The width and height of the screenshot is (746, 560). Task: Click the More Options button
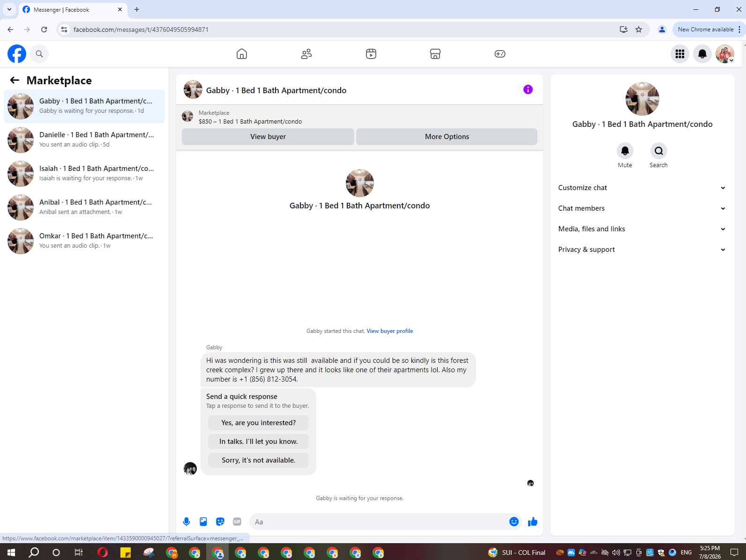tap(447, 137)
